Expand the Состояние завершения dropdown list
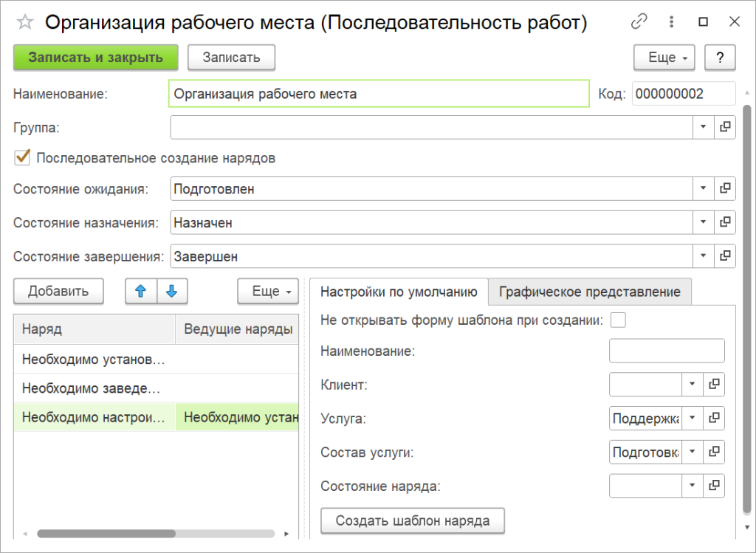Viewport: 756px width, 553px height. pos(701,256)
